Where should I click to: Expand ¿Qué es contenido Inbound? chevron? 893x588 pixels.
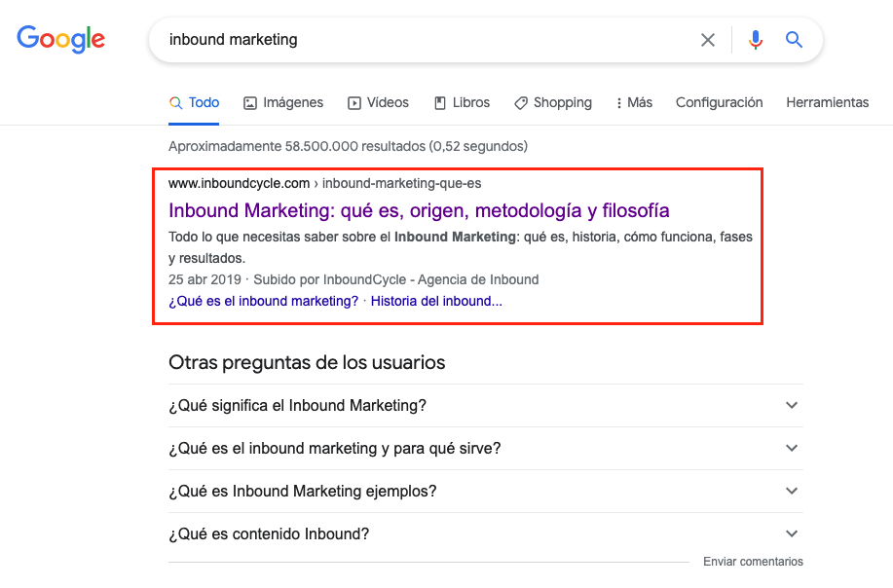[792, 533]
